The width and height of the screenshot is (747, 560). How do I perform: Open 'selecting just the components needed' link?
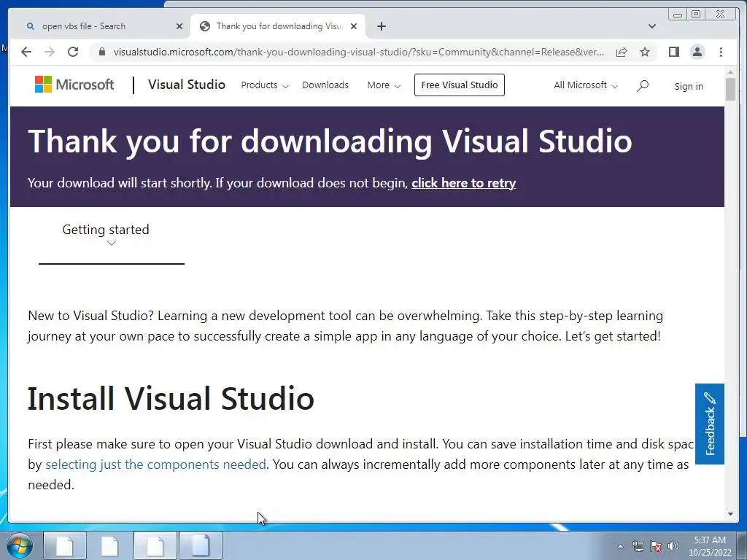(155, 464)
